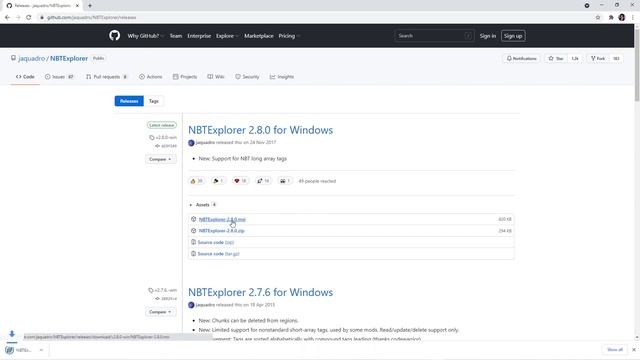
Task: Click jaquadro avatar under 2.7.6 release
Action: 191,305
